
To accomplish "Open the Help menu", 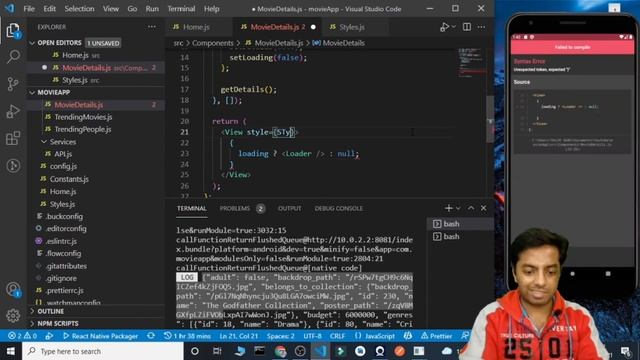I will click(x=211, y=9).
